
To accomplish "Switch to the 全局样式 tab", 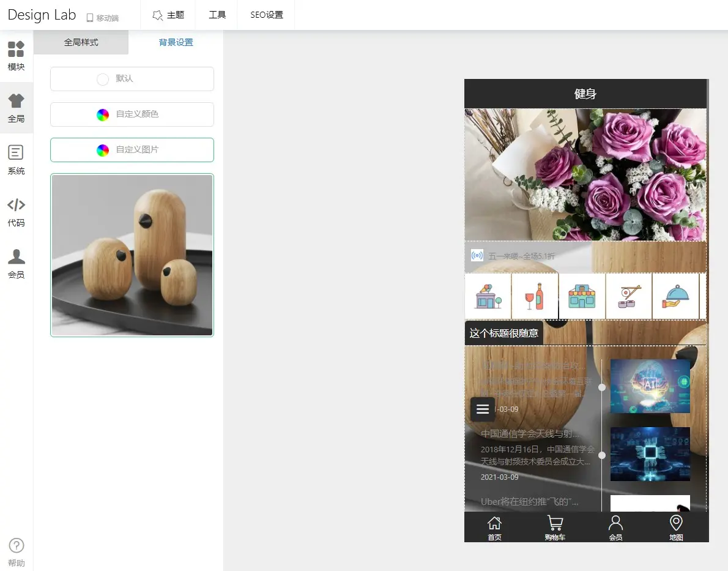I will 81,42.
